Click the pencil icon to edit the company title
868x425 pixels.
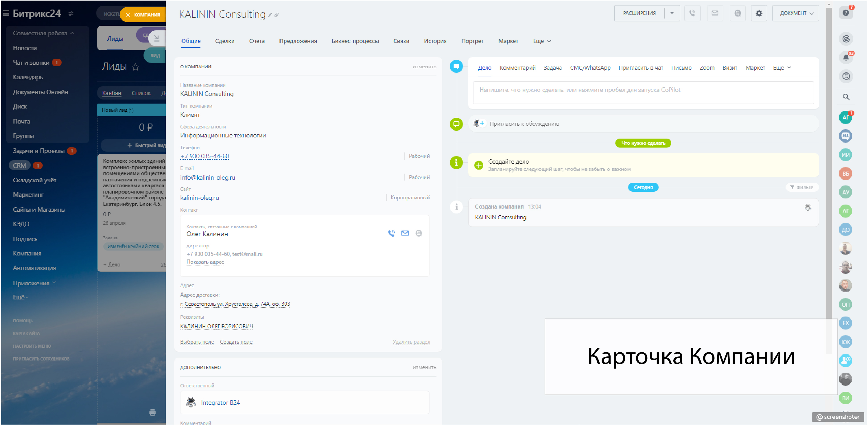click(x=270, y=15)
